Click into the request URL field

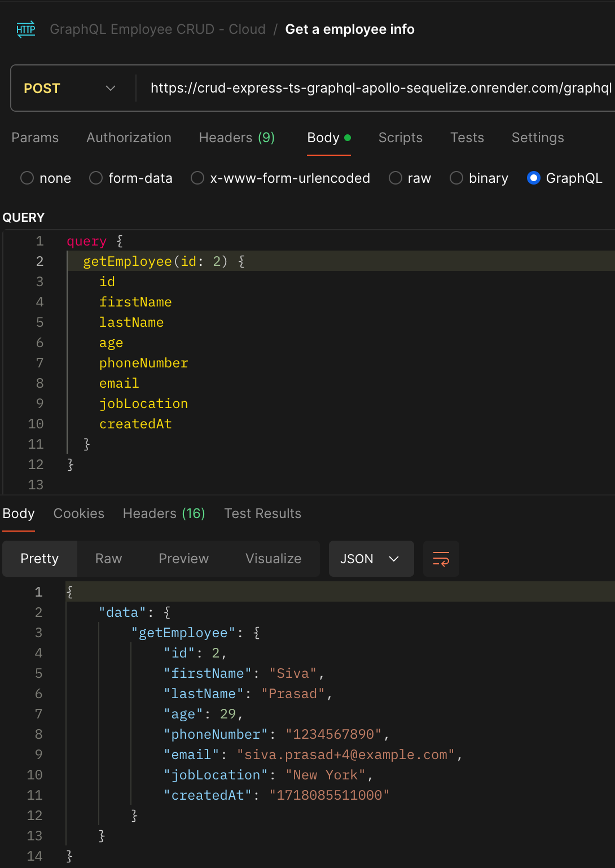[x=381, y=89]
